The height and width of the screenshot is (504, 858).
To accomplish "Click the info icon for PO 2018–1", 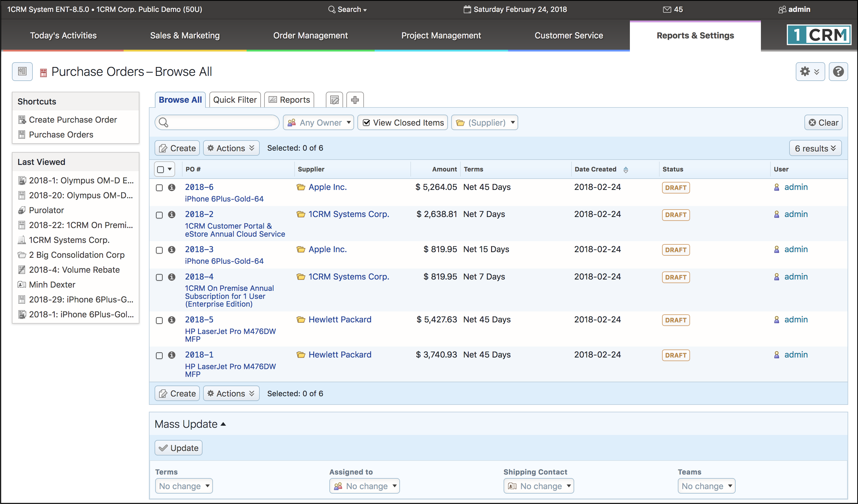I will coord(172,355).
